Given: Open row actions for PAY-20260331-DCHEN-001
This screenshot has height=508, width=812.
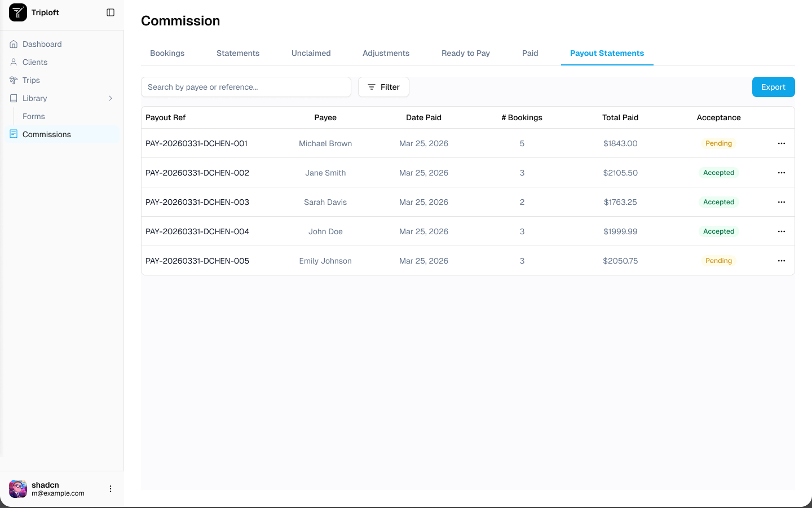Looking at the screenshot, I should click(782, 143).
